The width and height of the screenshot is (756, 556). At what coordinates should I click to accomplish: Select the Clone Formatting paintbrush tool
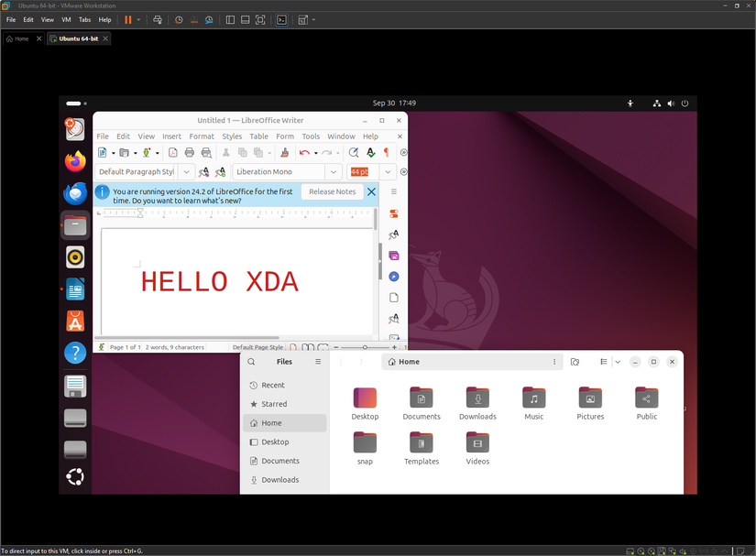click(283, 152)
